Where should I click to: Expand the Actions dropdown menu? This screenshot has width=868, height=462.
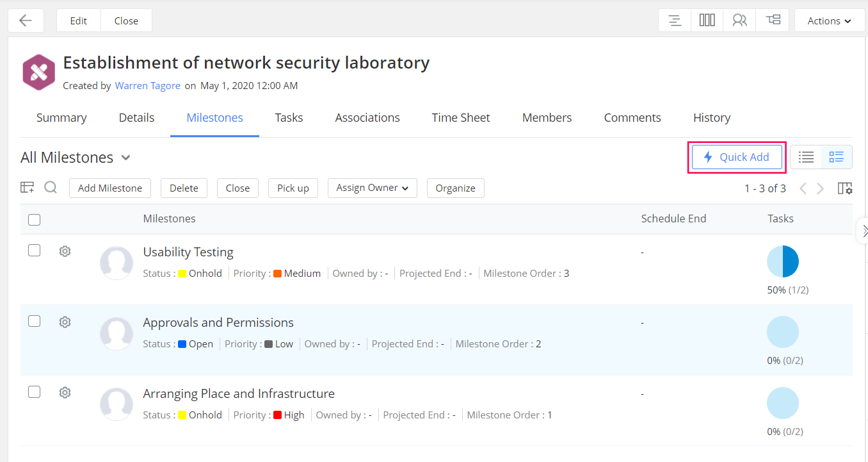click(x=829, y=21)
